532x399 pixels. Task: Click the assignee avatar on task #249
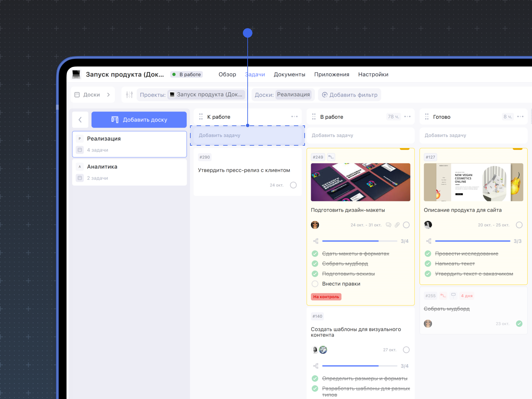coord(315,225)
